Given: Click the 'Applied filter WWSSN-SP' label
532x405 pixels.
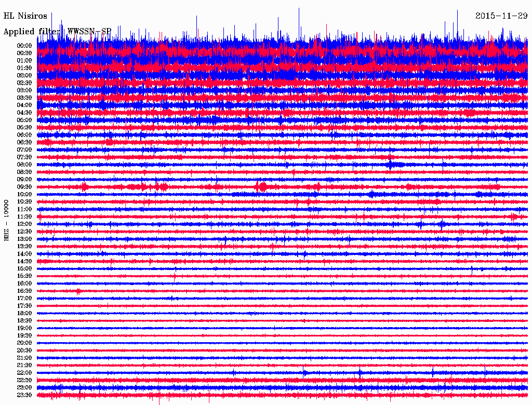Looking at the screenshot, I should [57, 31].
